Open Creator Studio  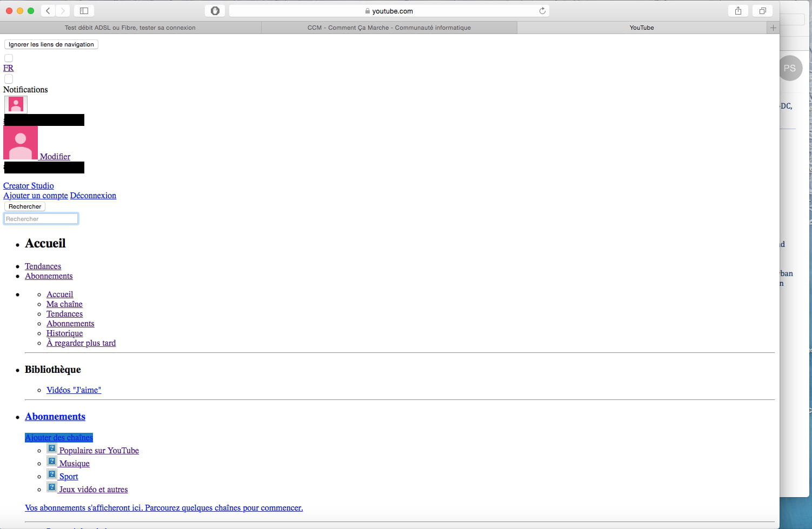(29, 186)
